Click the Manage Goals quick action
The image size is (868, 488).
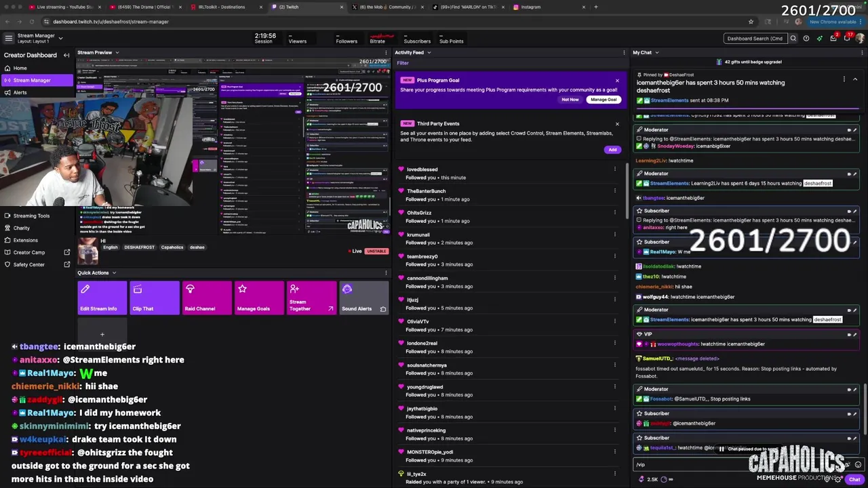(x=259, y=298)
